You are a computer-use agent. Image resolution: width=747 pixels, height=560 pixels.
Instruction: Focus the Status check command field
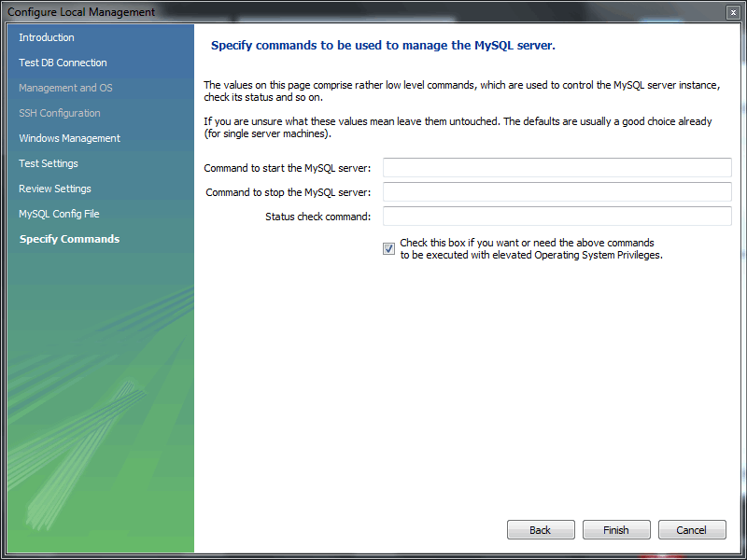pyautogui.click(x=557, y=217)
